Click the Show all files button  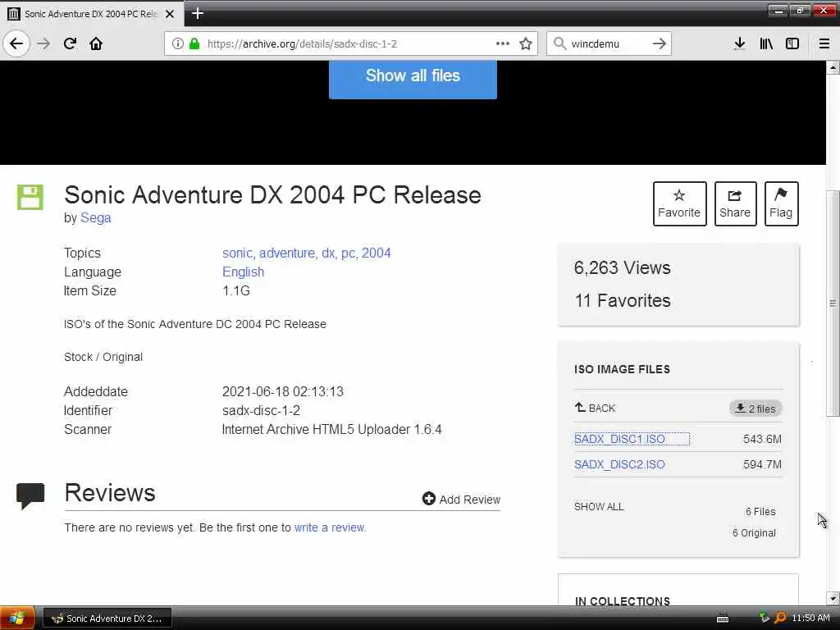413,79
